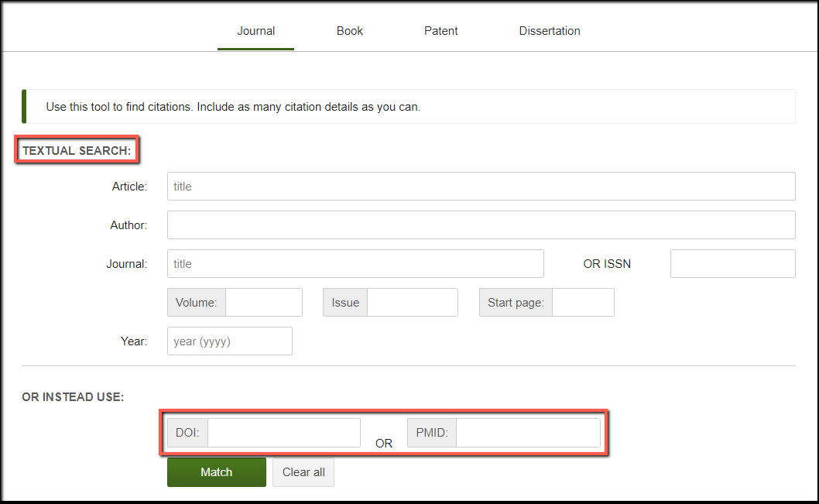
Task: Focus the PMID input field
Action: (x=528, y=433)
